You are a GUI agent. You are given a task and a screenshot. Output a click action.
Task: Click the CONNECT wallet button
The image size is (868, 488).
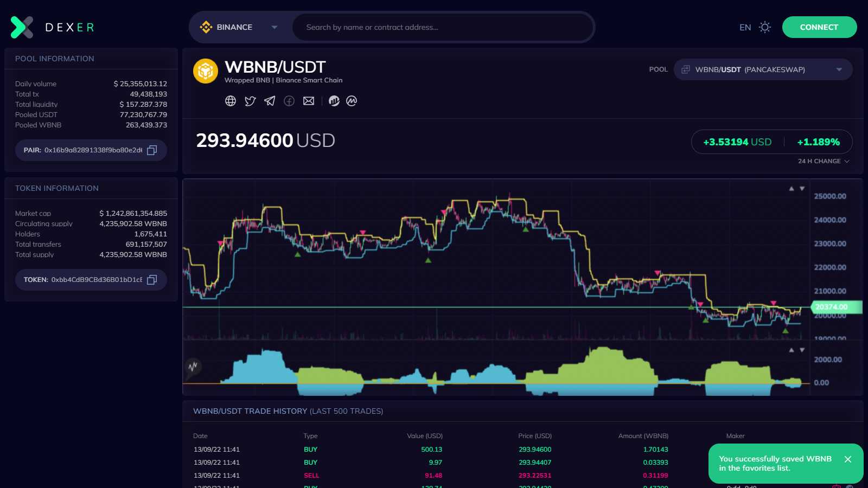(x=819, y=27)
